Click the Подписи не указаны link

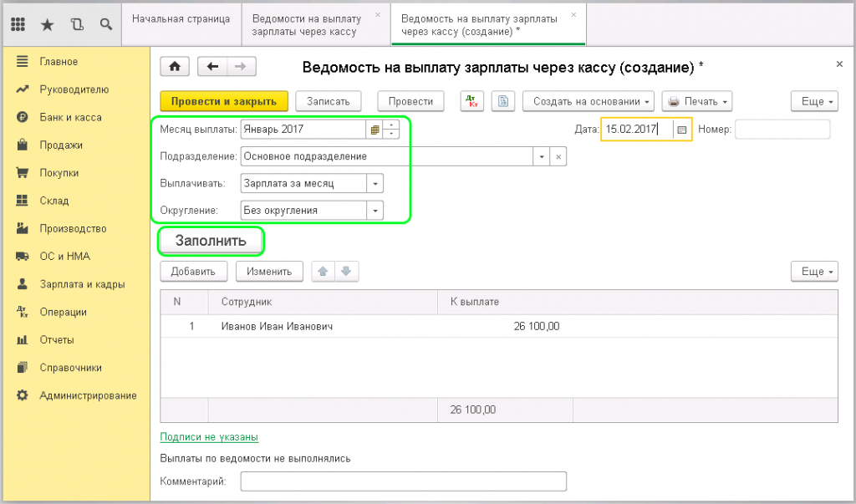pos(208,437)
